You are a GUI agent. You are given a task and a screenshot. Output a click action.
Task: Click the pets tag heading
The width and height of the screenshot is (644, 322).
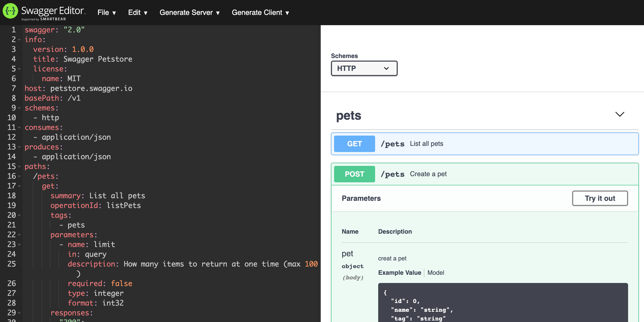pos(348,116)
